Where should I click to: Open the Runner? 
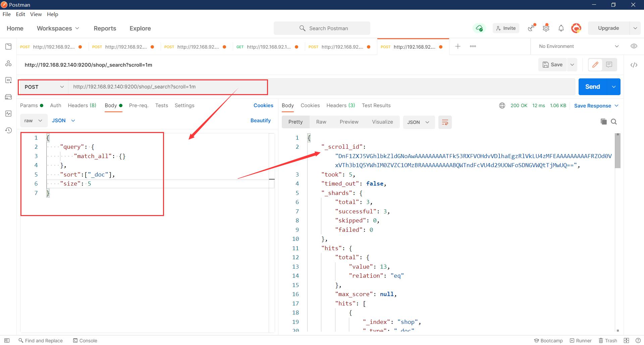coord(581,340)
